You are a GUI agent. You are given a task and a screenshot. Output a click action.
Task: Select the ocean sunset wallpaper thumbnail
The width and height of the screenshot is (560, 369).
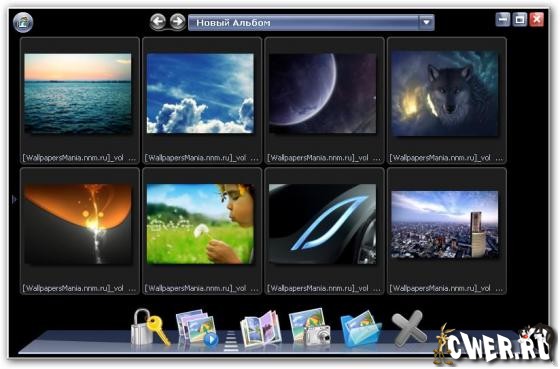[78, 94]
